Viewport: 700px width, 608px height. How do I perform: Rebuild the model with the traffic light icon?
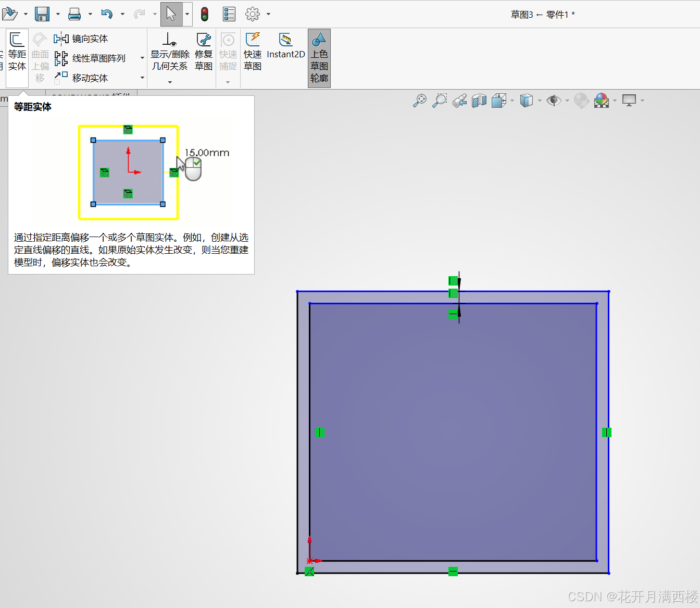[x=205, y=14]
